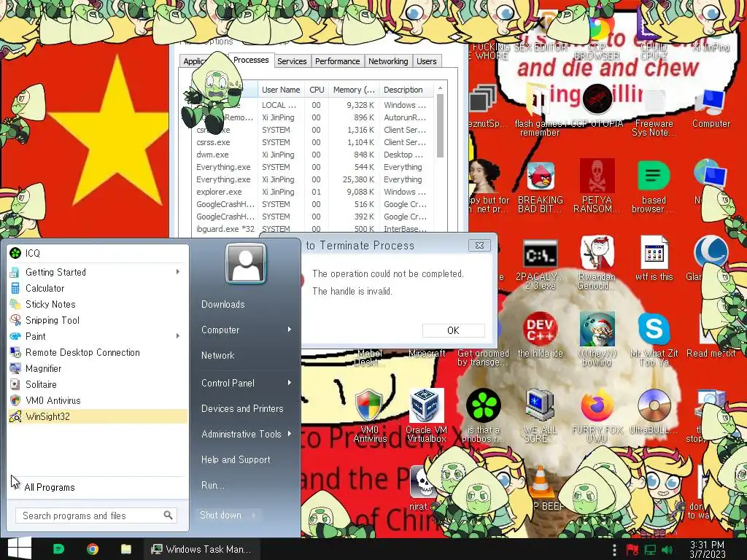The image size is (747, 560).
Task: Open All Programs list
Action: (x=50, y=487)
